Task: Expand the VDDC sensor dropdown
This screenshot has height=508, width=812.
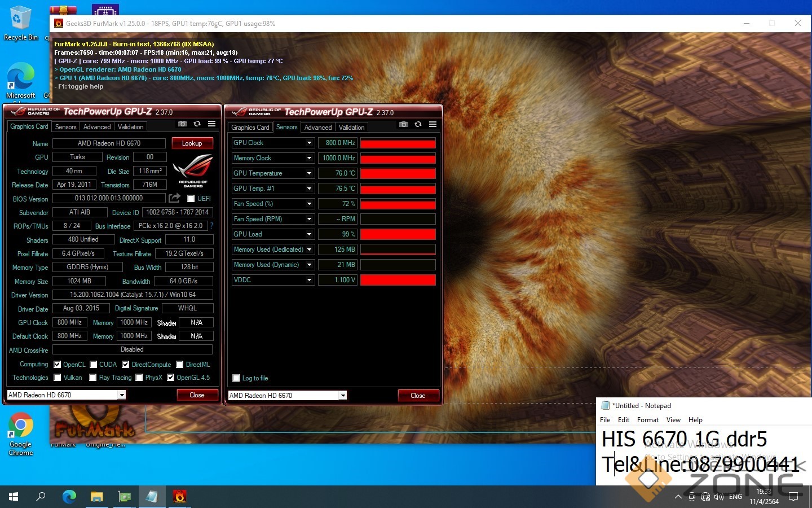Action: coord(309,280)
